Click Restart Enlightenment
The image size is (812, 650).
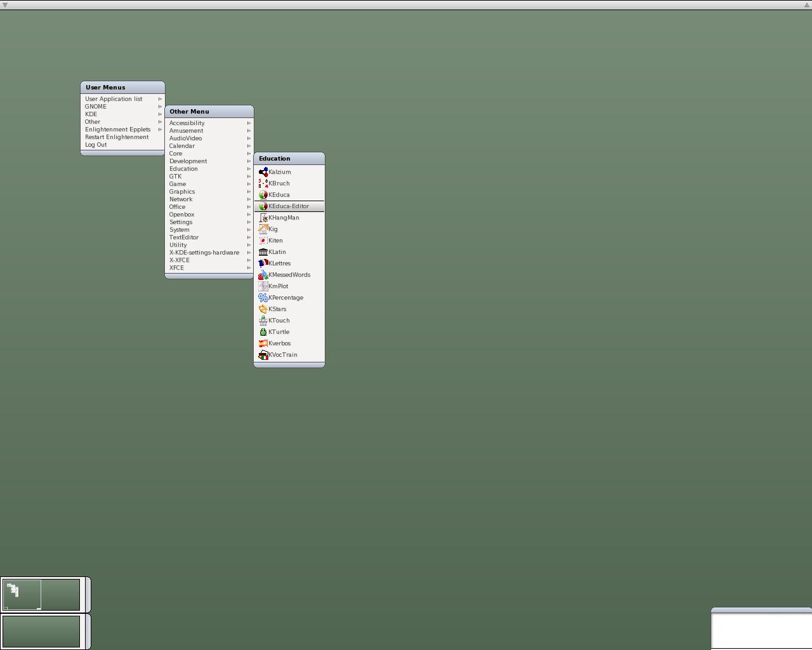click(122, 137)
